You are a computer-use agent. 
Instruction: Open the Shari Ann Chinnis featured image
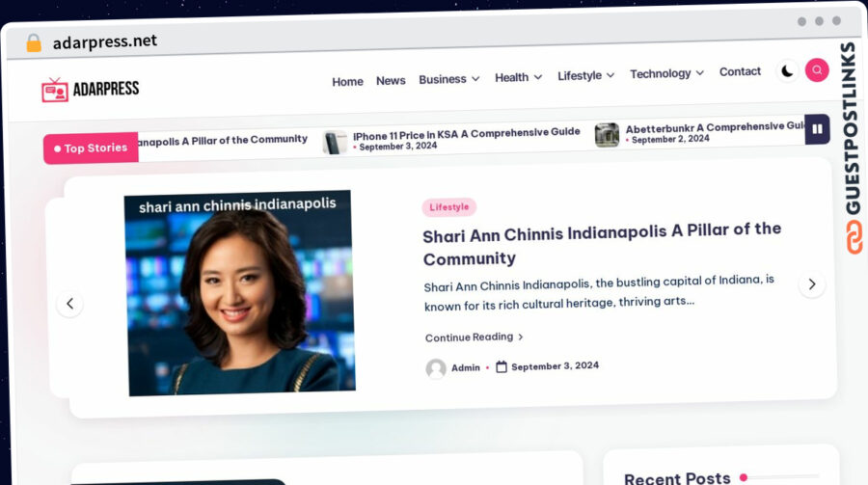(x=239, y=293)
